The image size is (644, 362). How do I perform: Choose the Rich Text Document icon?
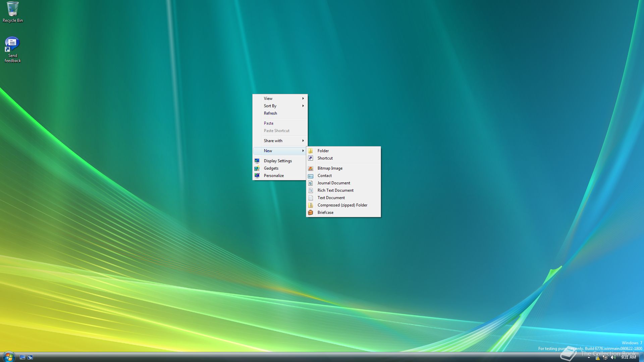pyautogui.click(x=311, y=190)
